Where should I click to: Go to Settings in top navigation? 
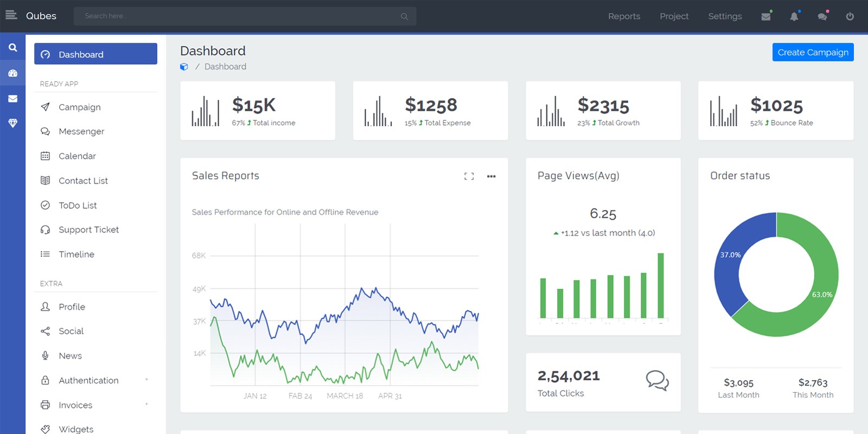click(x=725, y=16)
